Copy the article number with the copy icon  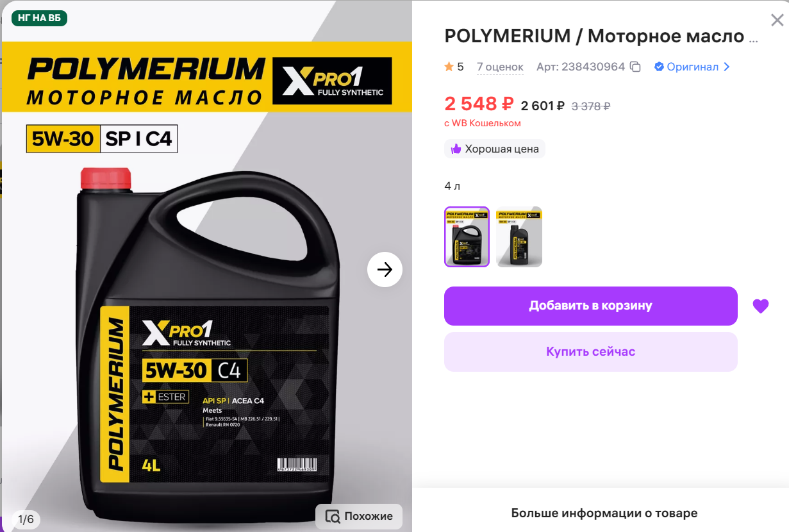(635, 67)
